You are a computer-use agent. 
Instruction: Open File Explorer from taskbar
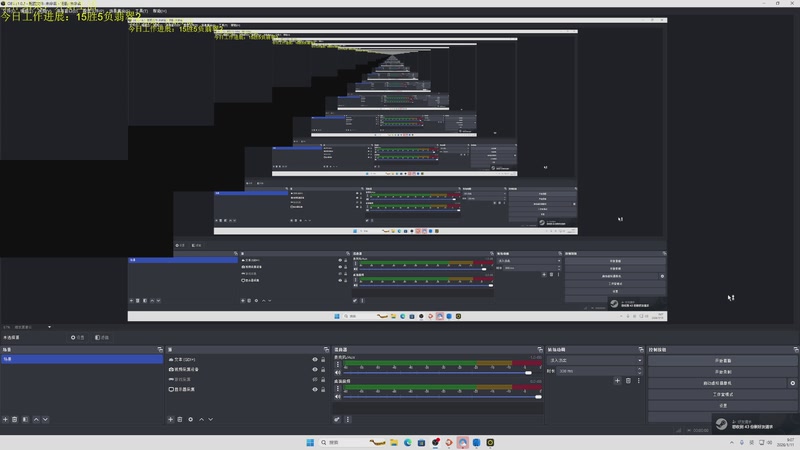tap(394, 442)
